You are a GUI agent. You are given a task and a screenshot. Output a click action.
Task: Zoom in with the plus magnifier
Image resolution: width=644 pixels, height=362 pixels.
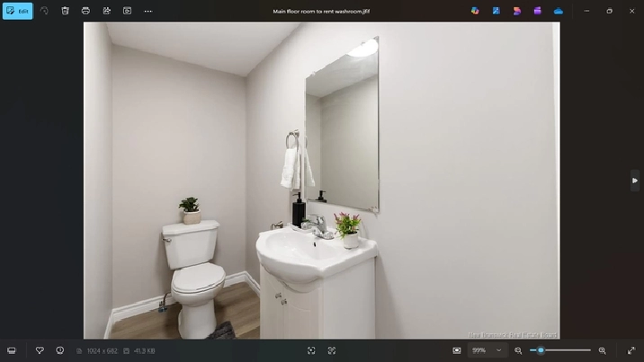[x=602, y=350]
